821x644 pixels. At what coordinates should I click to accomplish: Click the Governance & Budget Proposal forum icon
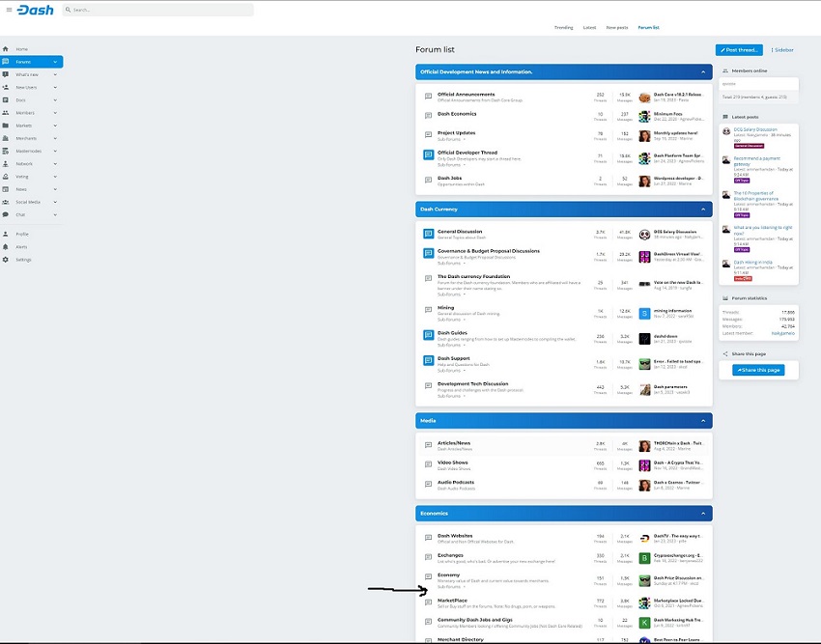click(x=428, y=253)
